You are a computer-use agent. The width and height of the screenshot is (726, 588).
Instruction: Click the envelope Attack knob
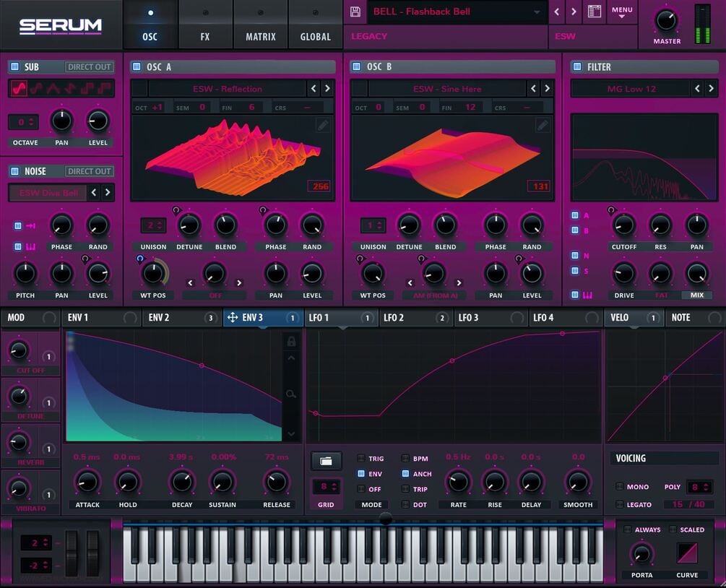click(87, 482)
